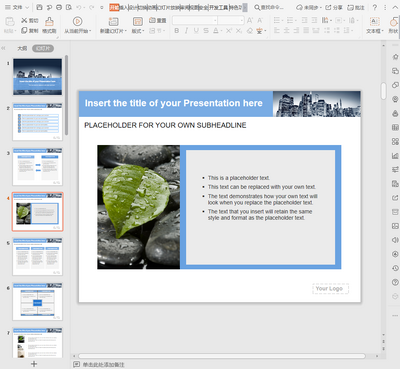Collapse the slide panel with the double chevron
400x369 pixels.
pos(3,48)
